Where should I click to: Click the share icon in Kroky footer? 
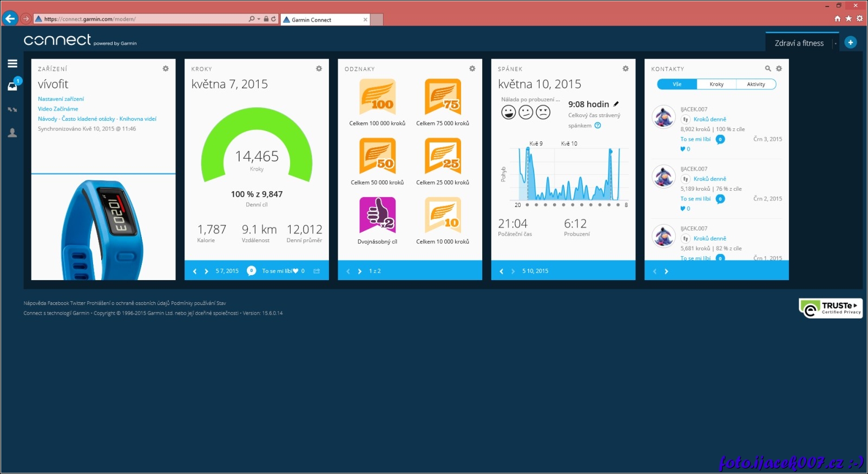317,271
